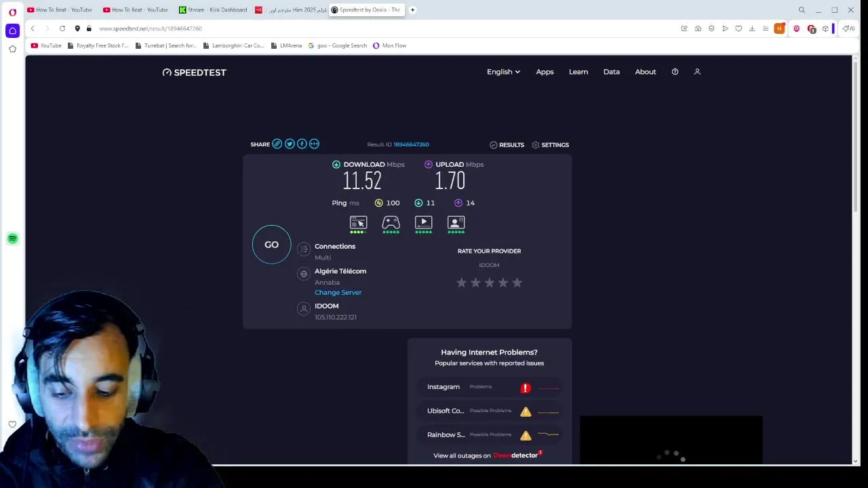The height and width of the screenshot is (488, 868).
Task: Open the browser downloads icon
Action: (x=752, y=28)
